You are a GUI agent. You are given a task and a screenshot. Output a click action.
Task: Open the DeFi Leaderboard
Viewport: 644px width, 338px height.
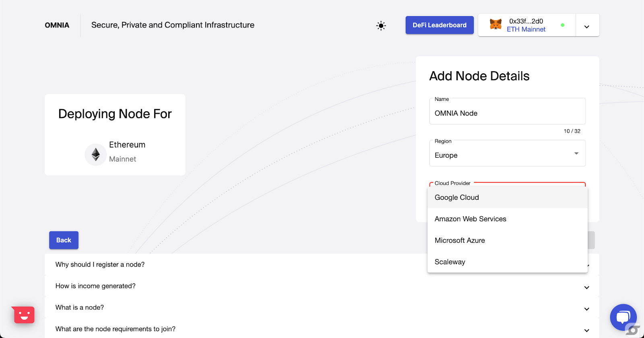pyautogui.click(x=440, y=25)
